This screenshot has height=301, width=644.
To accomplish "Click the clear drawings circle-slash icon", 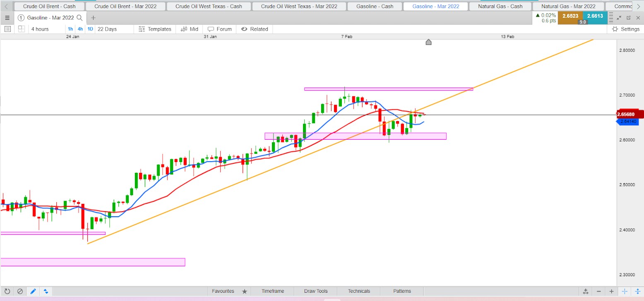I will coord(19,291).
